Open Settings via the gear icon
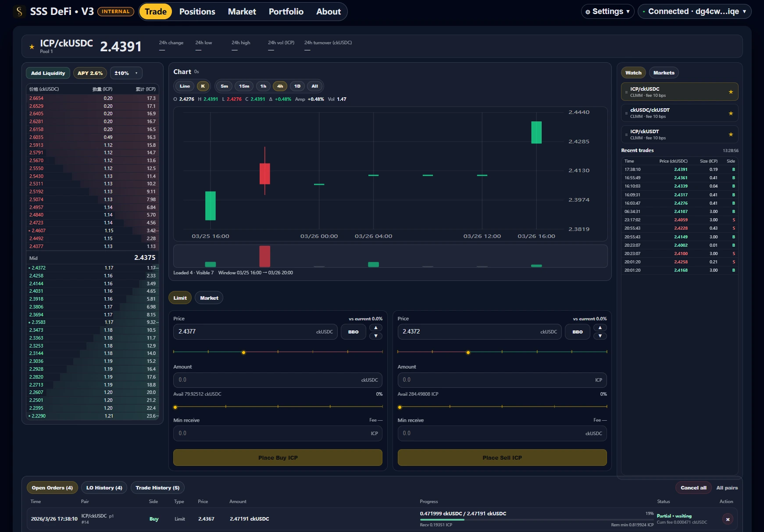Image resolution: width=764 pixels, height=532 pixels. pyautogui.click(x=588, y=11)
